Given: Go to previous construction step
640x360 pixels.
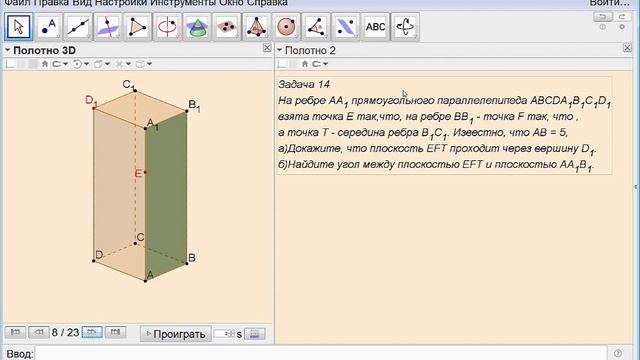Looking at the screenshot, I should [39, 333].
